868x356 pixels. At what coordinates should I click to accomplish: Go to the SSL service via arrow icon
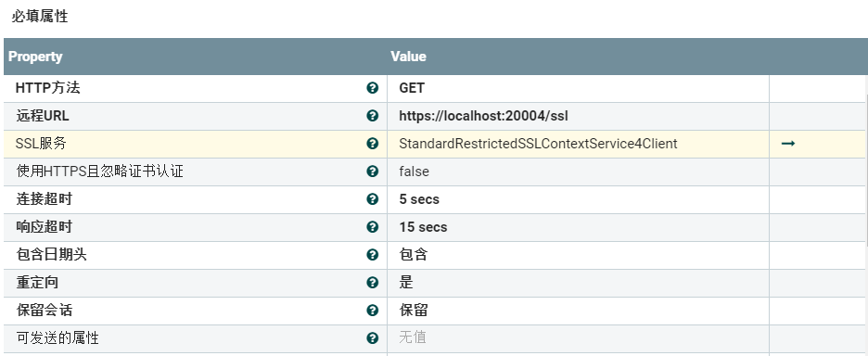pos(788,144)
